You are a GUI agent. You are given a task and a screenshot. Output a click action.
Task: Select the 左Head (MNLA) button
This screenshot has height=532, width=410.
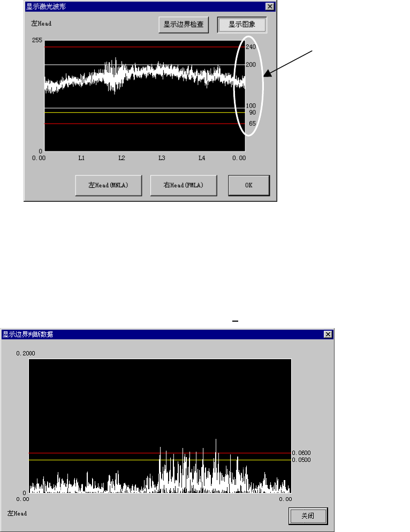coord(109,185)
